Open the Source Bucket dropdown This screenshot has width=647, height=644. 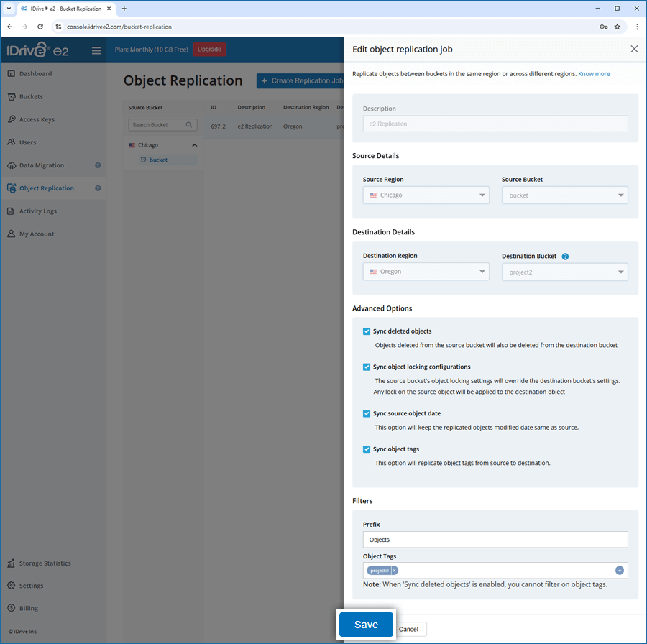click(x=564, y=195)
